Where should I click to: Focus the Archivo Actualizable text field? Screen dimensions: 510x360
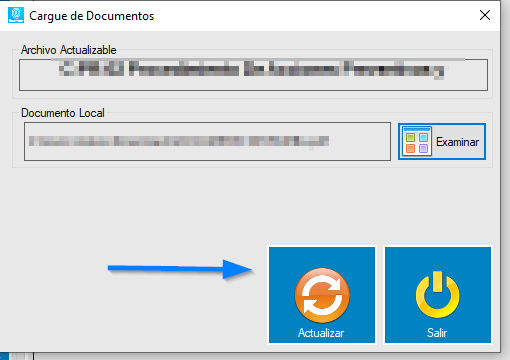253,75
